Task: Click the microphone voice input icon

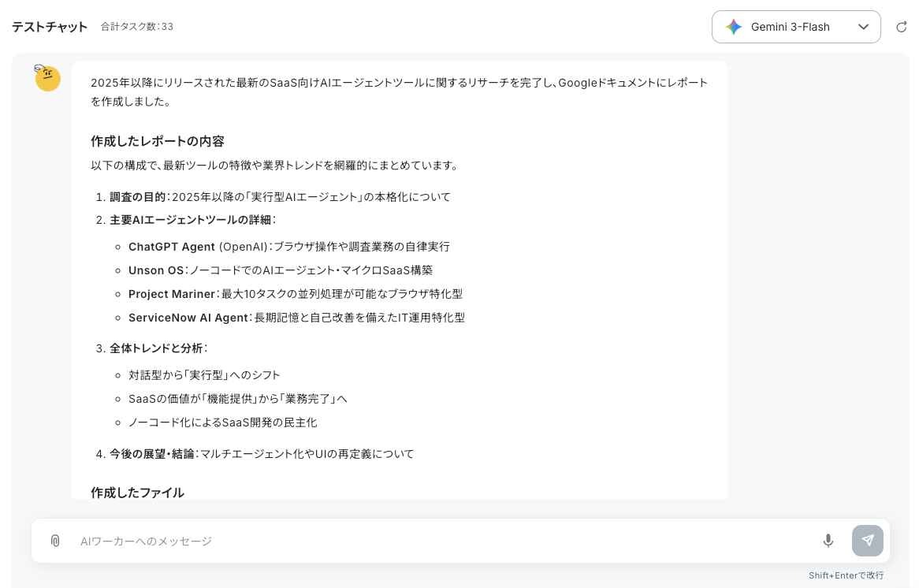Action: click(x=828, y=541)
